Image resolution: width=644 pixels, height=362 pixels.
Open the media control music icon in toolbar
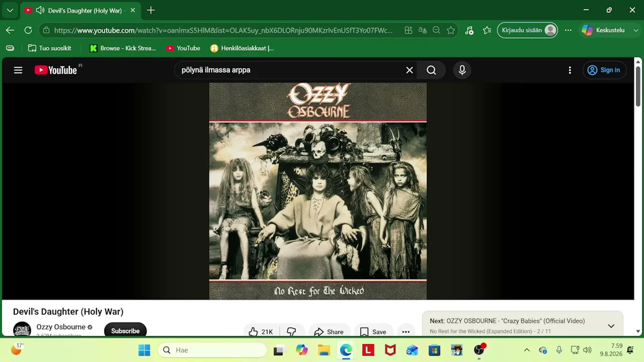point(469,30)
